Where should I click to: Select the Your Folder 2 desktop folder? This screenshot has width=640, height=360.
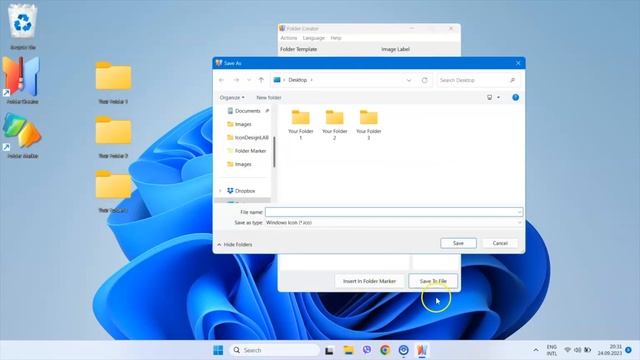[113, 136]
